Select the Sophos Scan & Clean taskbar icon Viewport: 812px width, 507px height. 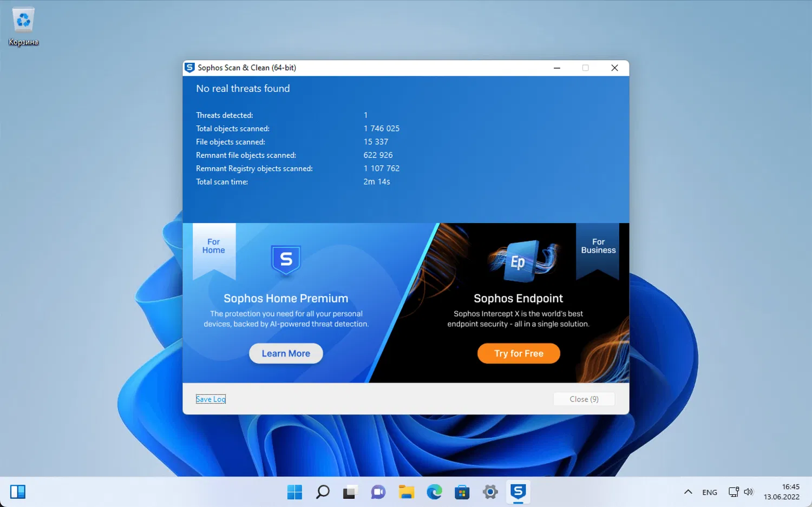coord(518,492)
